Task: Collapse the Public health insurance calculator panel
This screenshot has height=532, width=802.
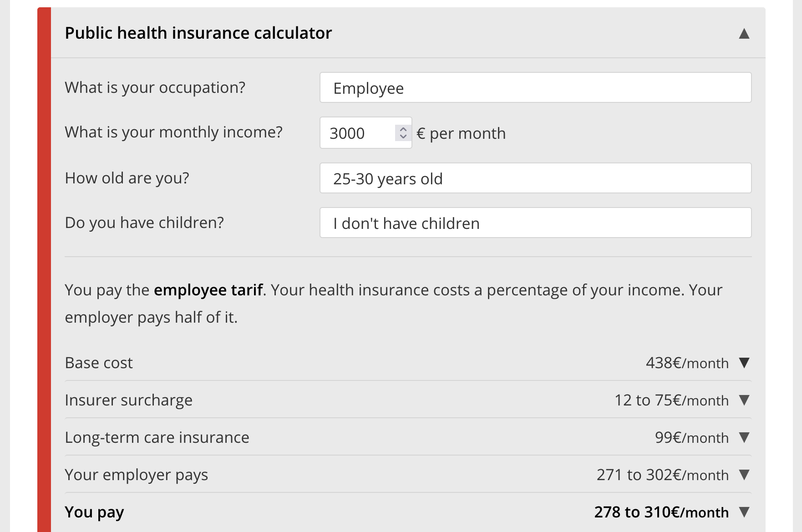Action: point(744,33)
